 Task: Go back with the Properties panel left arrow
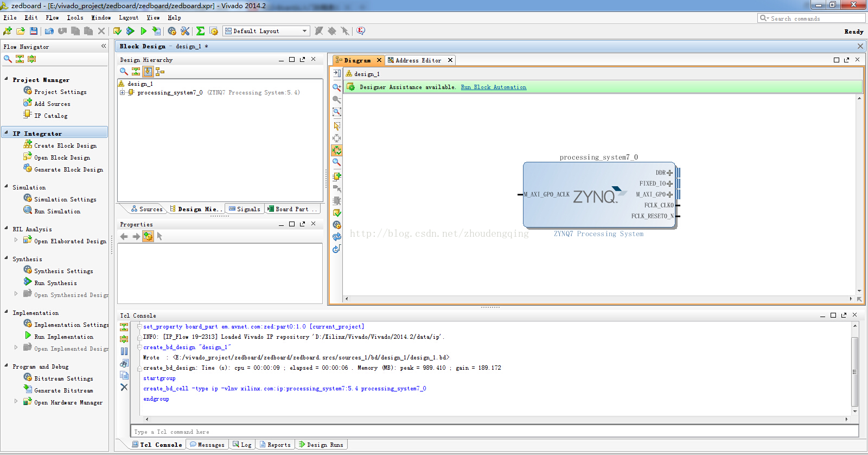tap(124, 236)
